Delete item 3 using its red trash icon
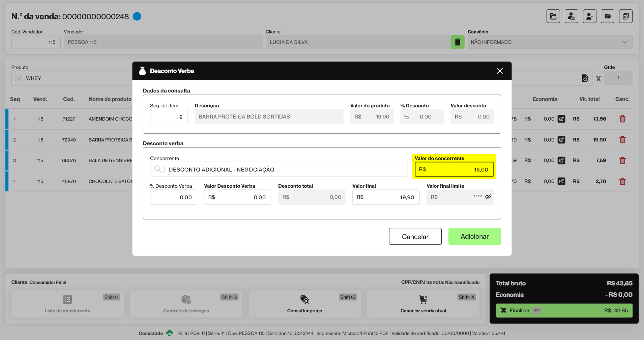The image size is (644, 340). tap(622, 161)
